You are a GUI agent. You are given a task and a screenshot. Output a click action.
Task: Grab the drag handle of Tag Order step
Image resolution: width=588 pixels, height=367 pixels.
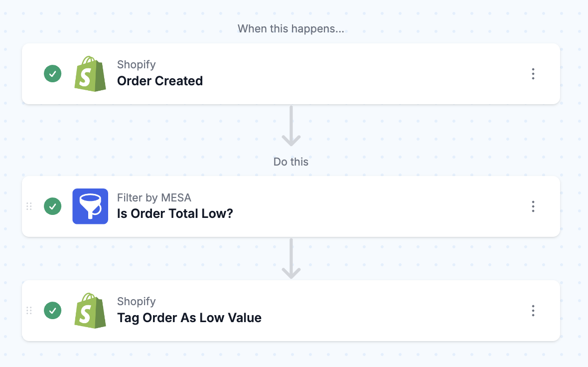coord(29,311)
